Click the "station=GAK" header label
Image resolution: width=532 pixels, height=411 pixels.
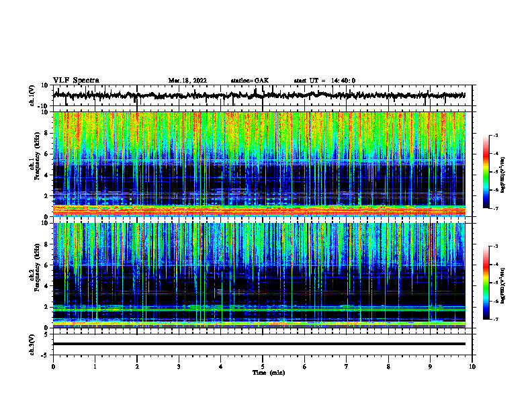point(250,81)
